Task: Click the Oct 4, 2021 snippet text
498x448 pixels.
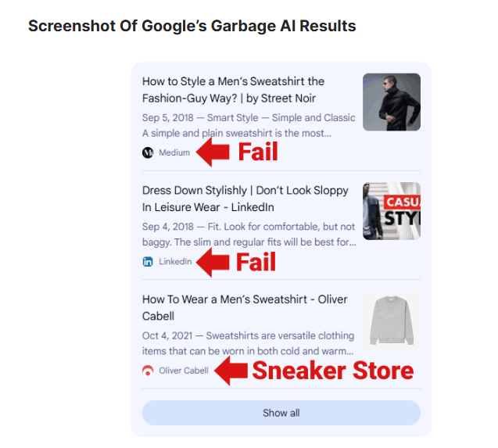Action: tap(249, 343)
